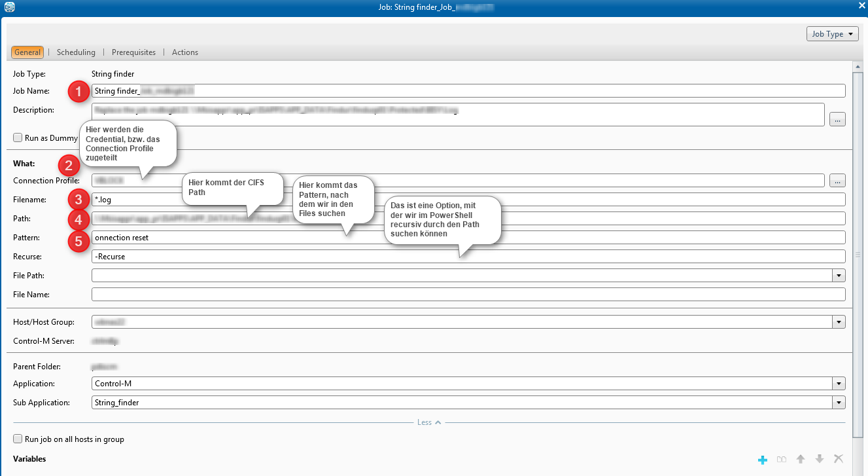Image resolution: width=868 pixels, height=476 pixels.
Task: Click the String finder job type value
Action: (113, 75)
